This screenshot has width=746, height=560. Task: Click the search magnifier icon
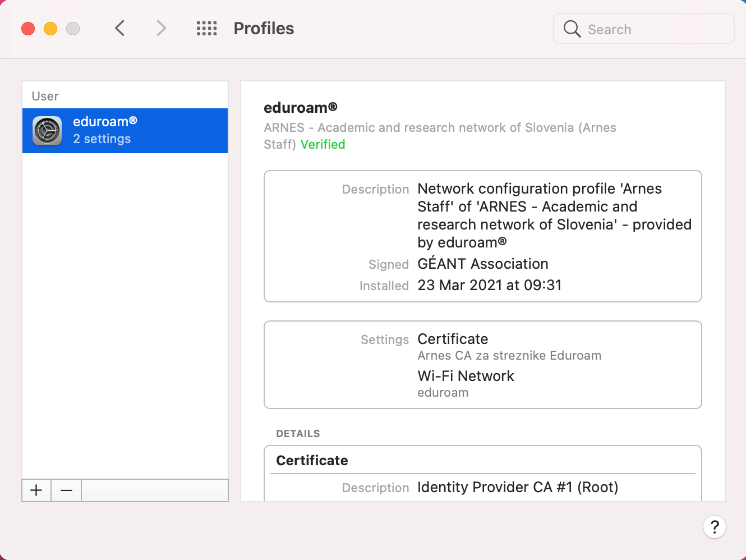[572, 29]
